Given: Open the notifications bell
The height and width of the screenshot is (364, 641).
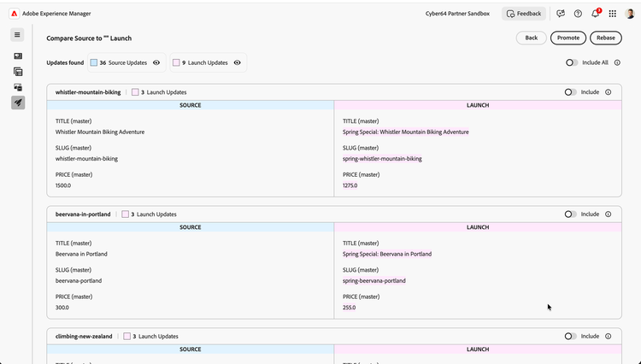Looking at the screenshot, I should tap(596, 14).
